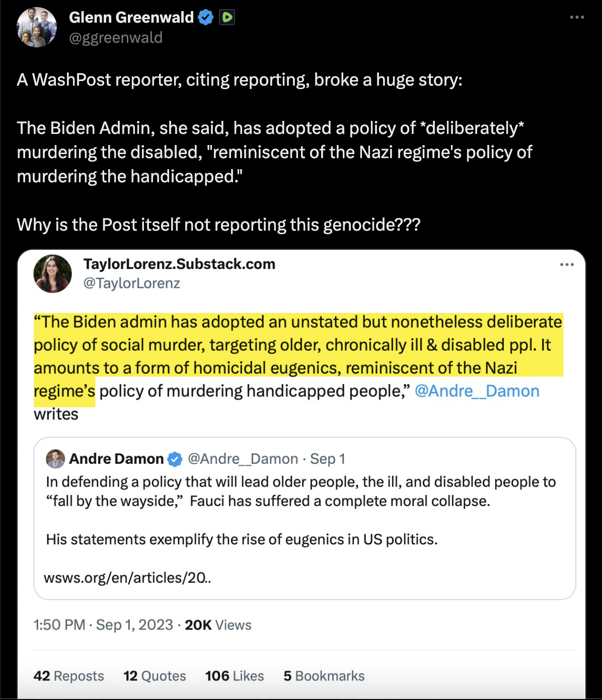Screen dimensions: 602x700
Task: Click the Glenn Greenwald display name
Action: (x=131, y=18)
